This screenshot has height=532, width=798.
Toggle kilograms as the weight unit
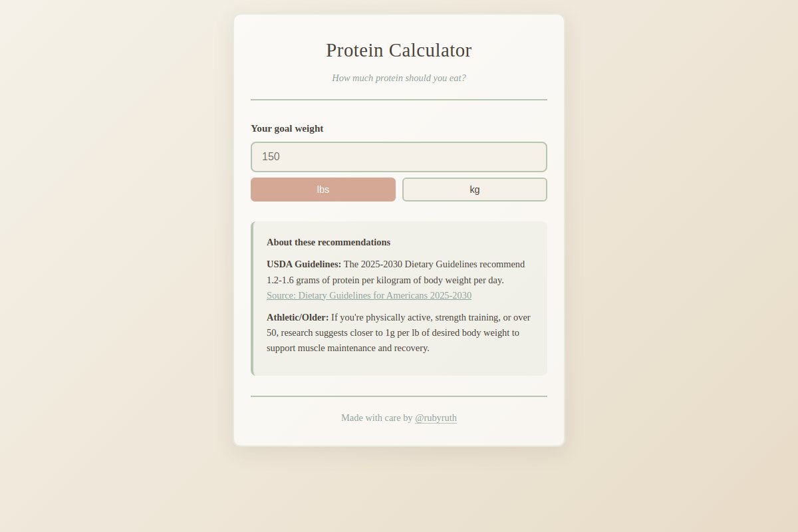[x=474, y=190]
